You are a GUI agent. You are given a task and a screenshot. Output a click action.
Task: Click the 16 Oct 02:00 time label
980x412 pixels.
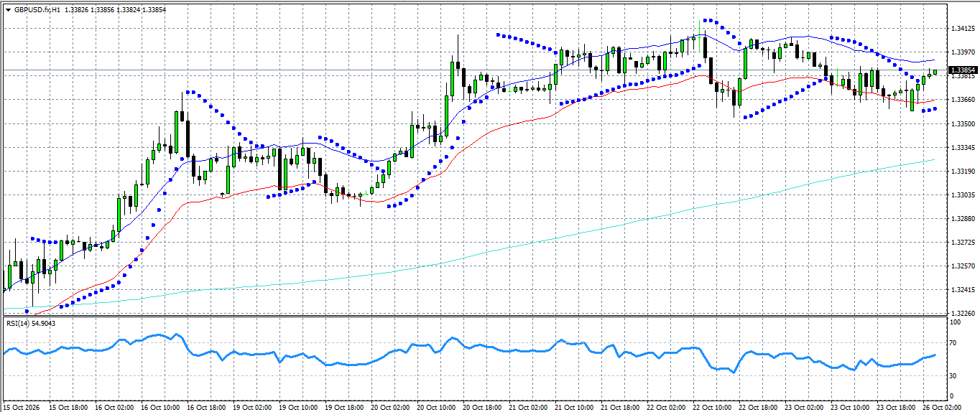click(115, 407)
